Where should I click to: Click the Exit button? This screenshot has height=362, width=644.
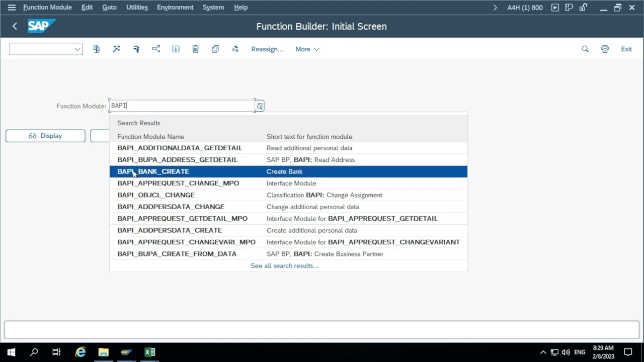click(x=626, y=49)
